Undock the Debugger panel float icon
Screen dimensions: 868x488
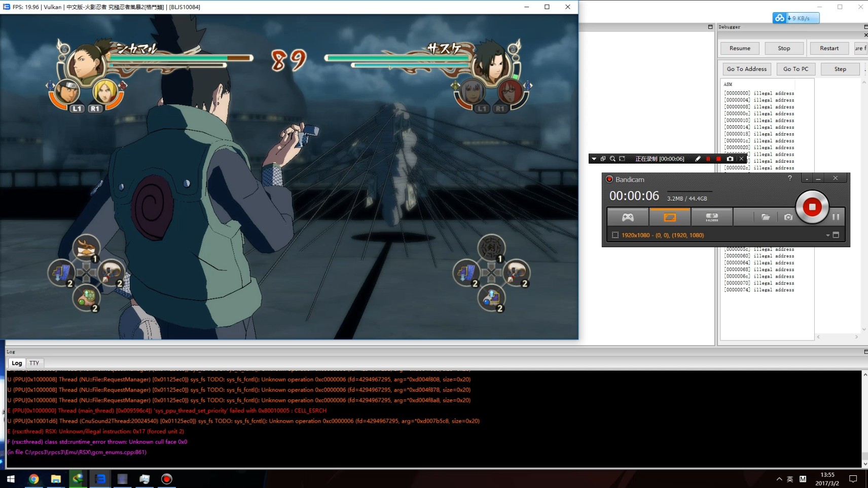pyautogui.click(x=865, y=27)
